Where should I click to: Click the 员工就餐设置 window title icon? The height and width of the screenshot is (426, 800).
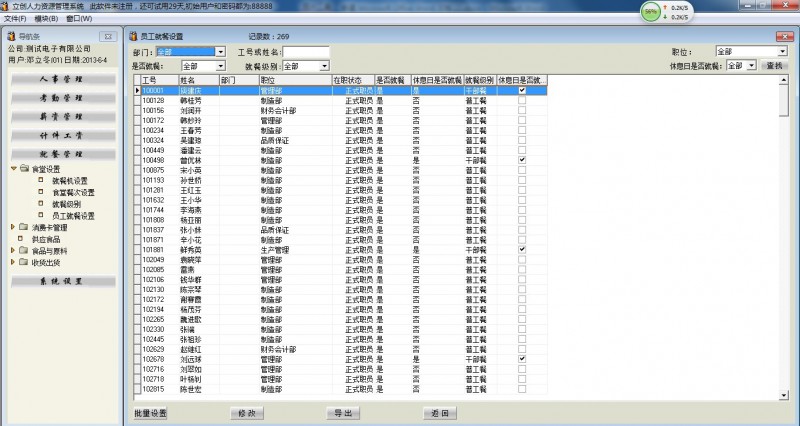134,36
